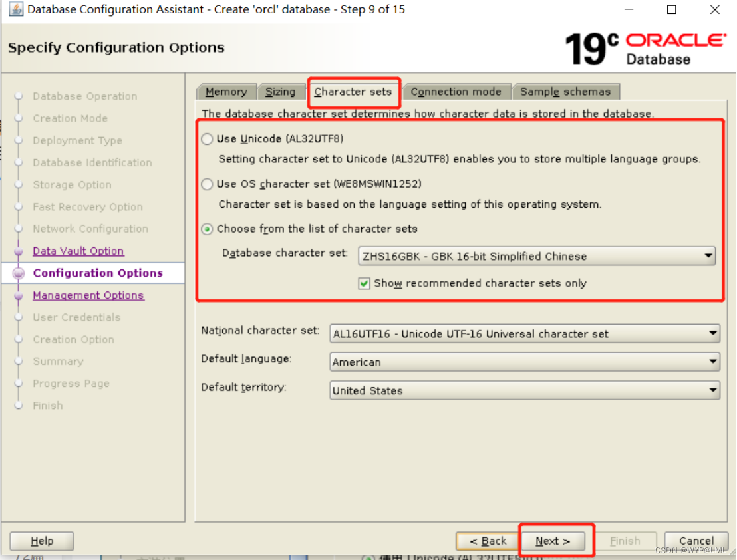Click the Creation Mode step
This screenshot has width=737, height=560.
[70, 118]
